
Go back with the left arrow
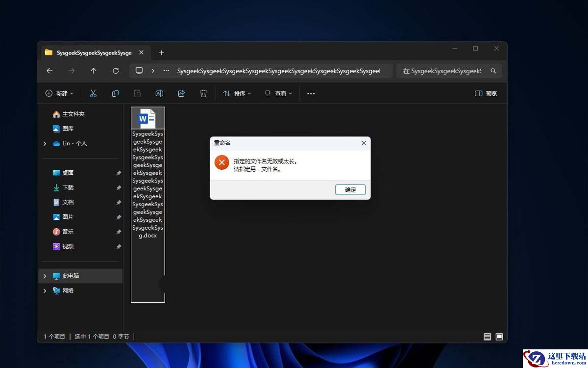[49, 71]
